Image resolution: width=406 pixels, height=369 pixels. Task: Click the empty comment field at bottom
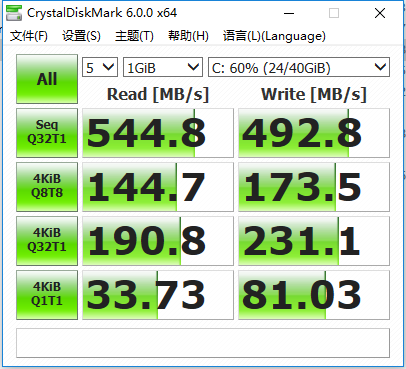coord(203,343)
